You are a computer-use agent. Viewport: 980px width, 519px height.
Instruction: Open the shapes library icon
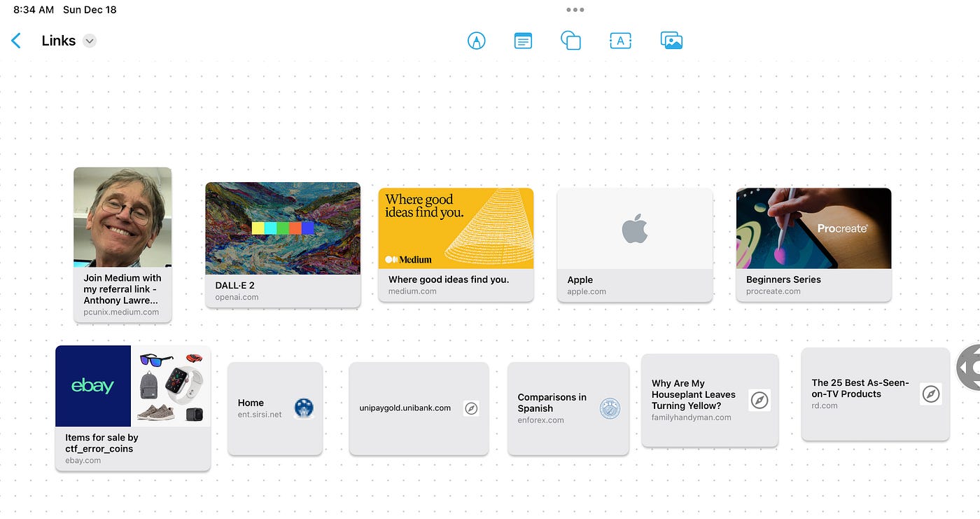tap(571, 41)
